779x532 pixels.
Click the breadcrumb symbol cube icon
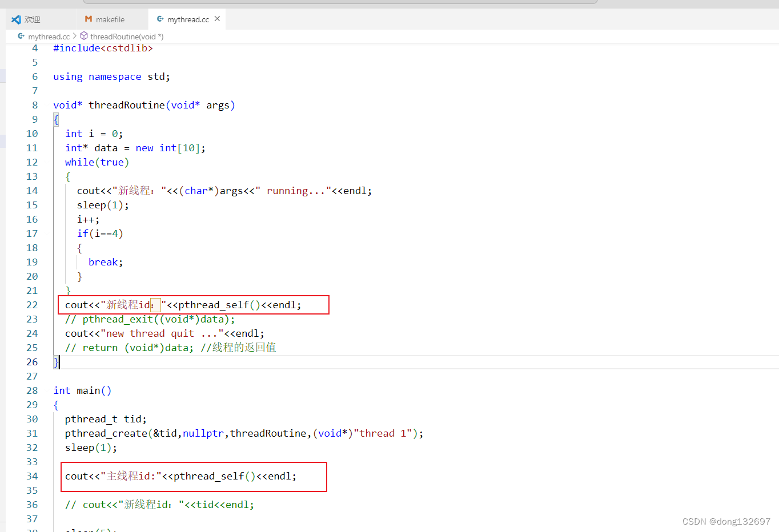pos(84,36)
